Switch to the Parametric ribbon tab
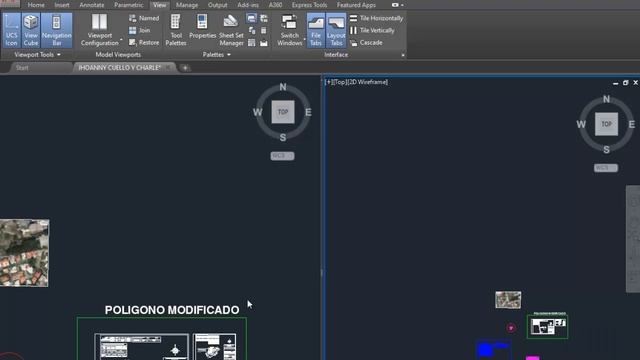The image size is (640, 360). point(129,5)
